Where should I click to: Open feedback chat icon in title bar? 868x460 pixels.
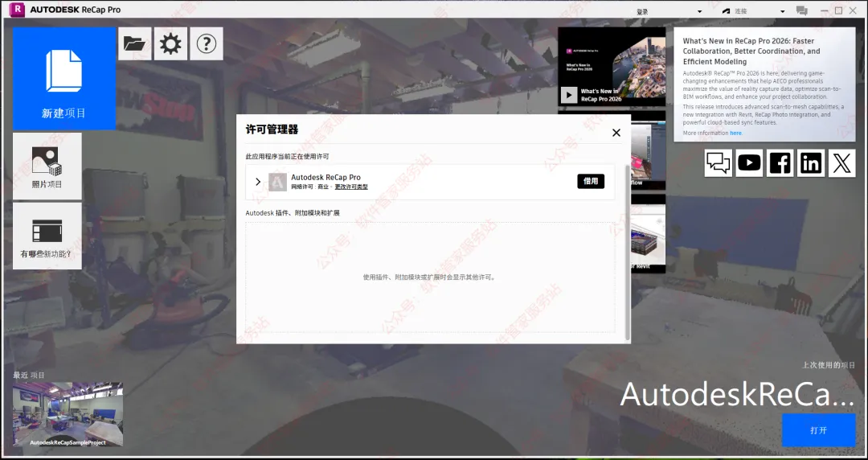tap(801, 10)
